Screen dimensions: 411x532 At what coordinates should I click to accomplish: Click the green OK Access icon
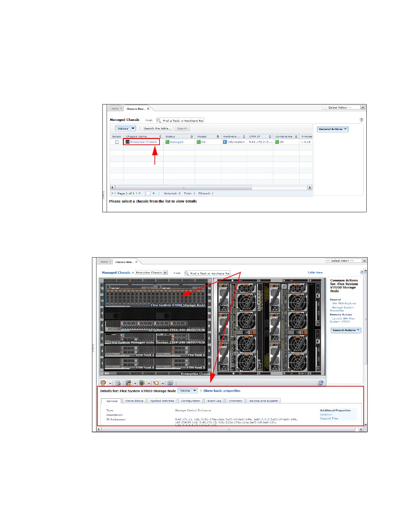point(199,142)
